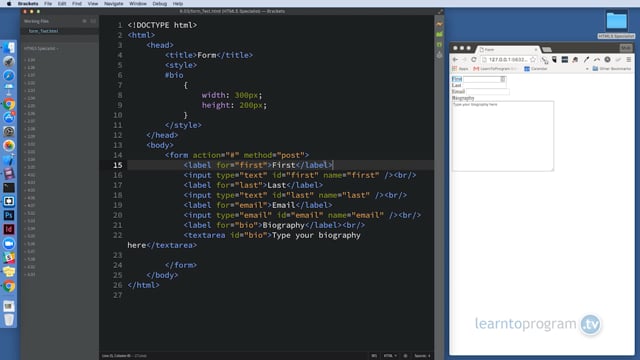Click the Spaces: 4 indentation setting

[422, 356]
